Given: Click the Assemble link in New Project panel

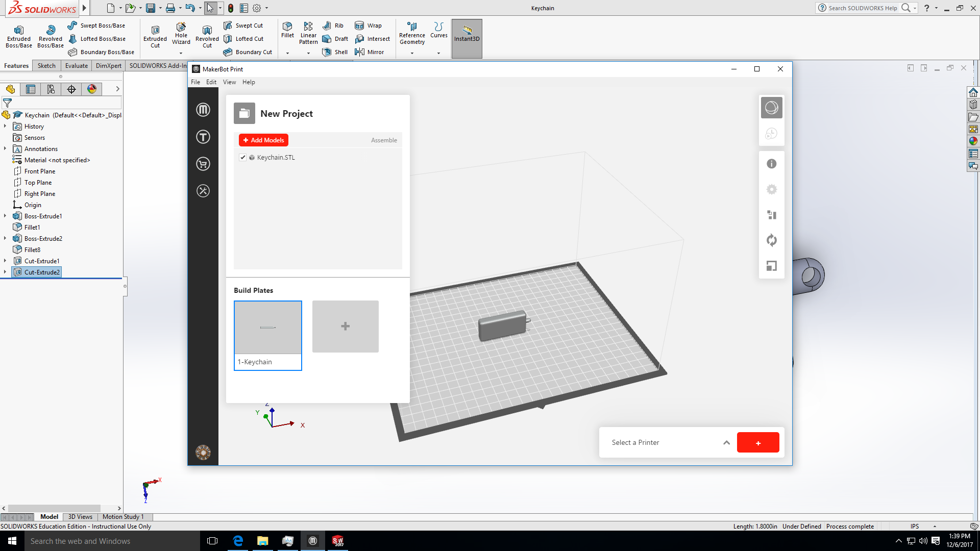Looking at the screenshot, I should tap(384, 140).
